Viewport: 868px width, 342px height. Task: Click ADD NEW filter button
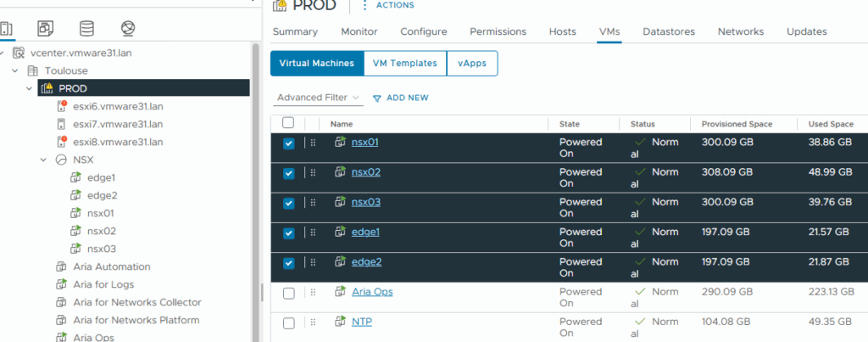point(408,98)
